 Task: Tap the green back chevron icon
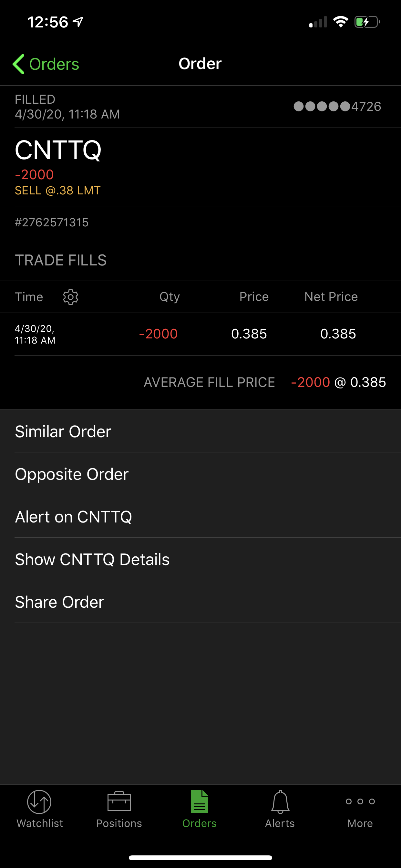(x=18, y=64)
